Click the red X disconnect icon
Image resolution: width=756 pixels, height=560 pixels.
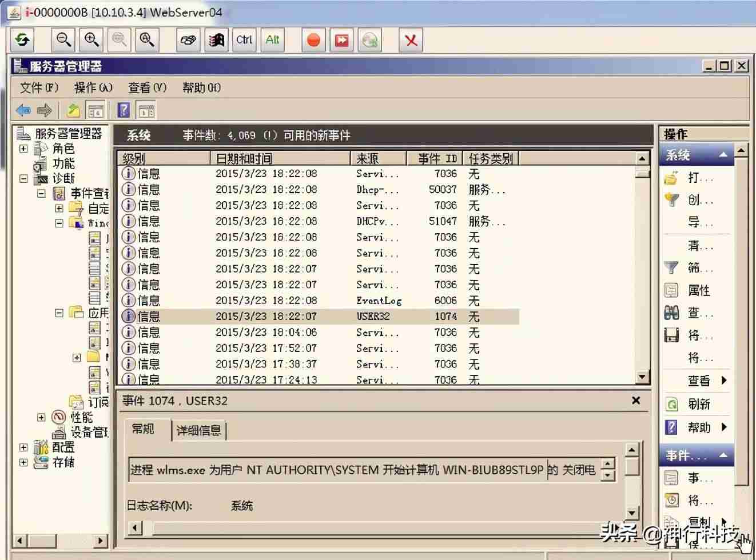[411, 40]
